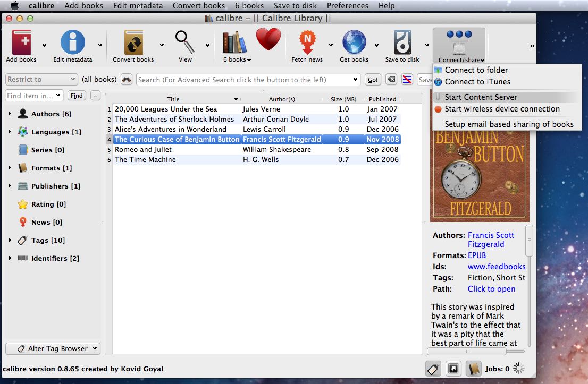Click the Add books toolbar icon

pos(21,42)
